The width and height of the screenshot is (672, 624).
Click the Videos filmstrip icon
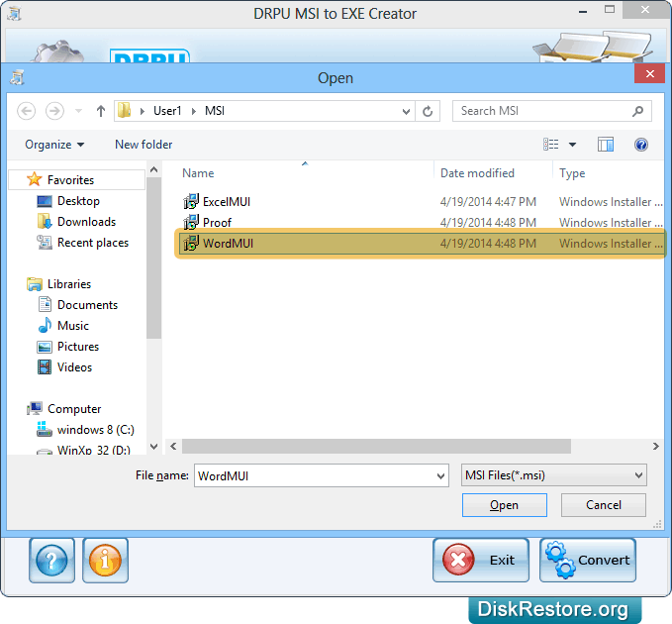(45, 367)
